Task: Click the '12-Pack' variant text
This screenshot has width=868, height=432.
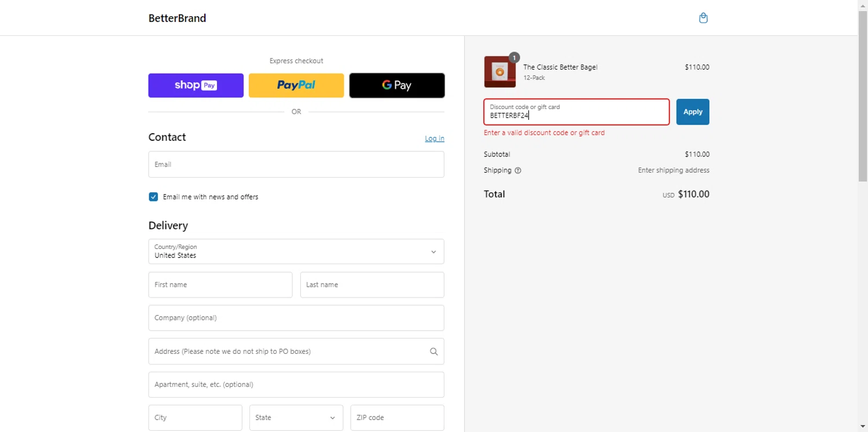Action: click(x=534, y=78)
